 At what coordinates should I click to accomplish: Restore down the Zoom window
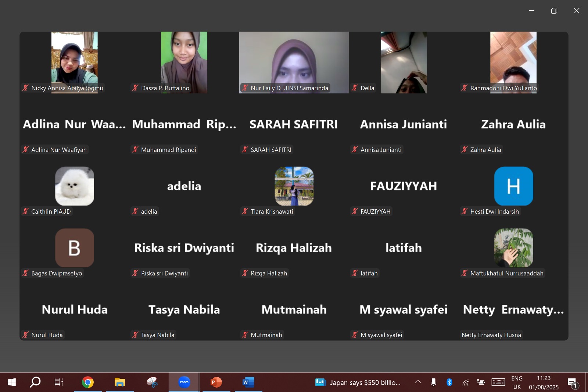click(x=554, y=11)
